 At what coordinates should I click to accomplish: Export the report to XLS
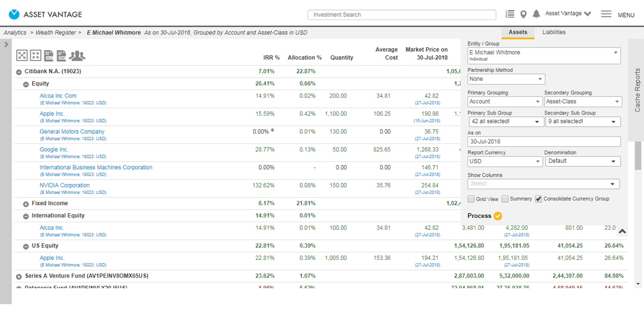pos(49,56)
